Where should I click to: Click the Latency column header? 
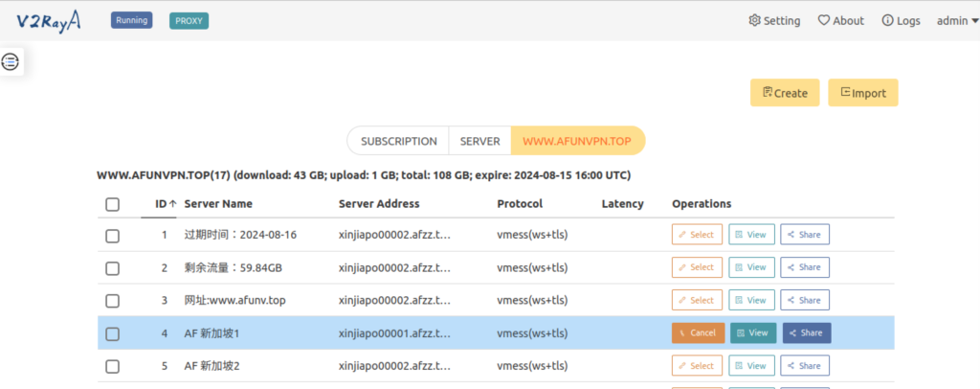[622, 204]
